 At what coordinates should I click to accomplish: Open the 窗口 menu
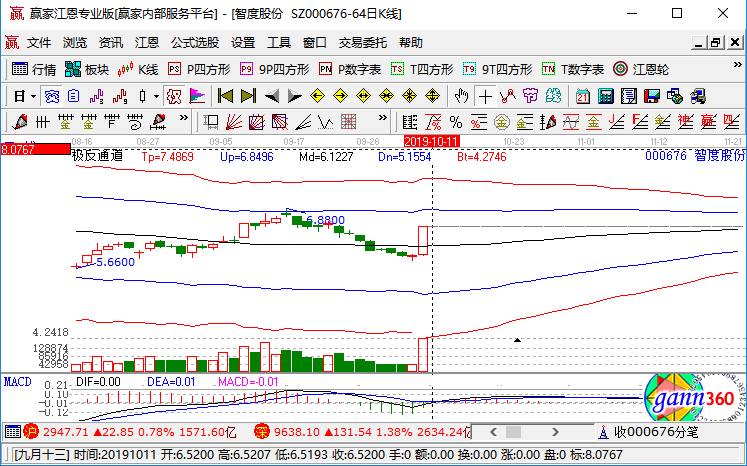(x=314, y=43)
